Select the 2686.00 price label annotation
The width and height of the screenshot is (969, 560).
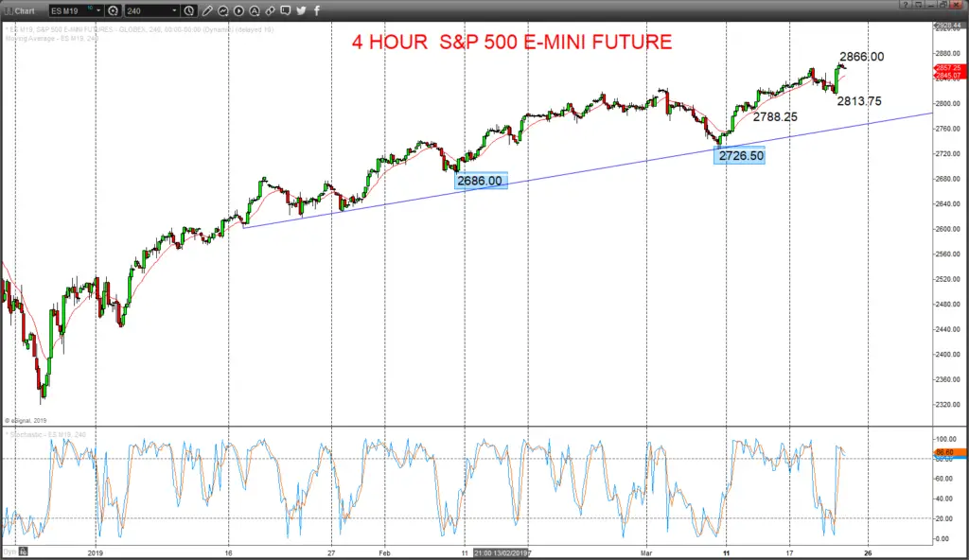tap(480, 181)
